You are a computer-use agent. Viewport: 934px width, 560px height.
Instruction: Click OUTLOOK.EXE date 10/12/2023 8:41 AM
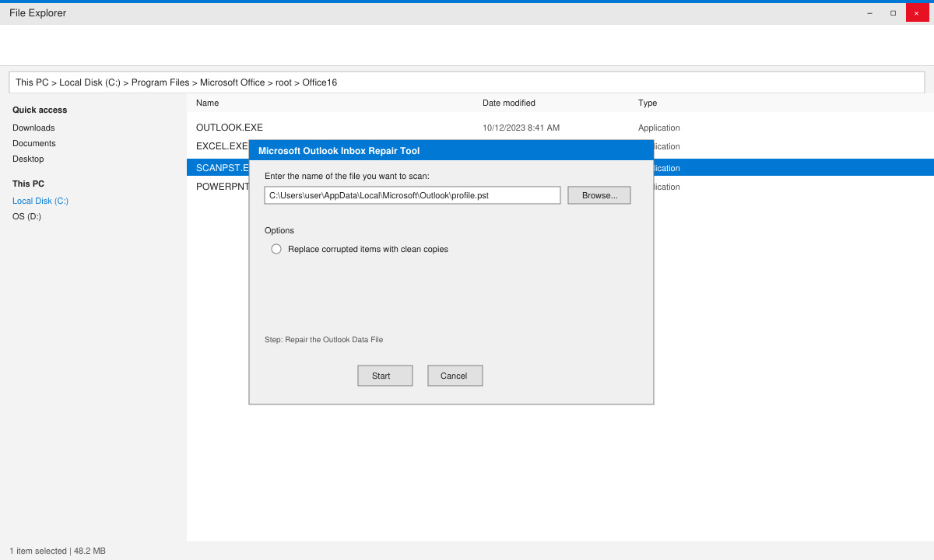click(x=521, y=128)
